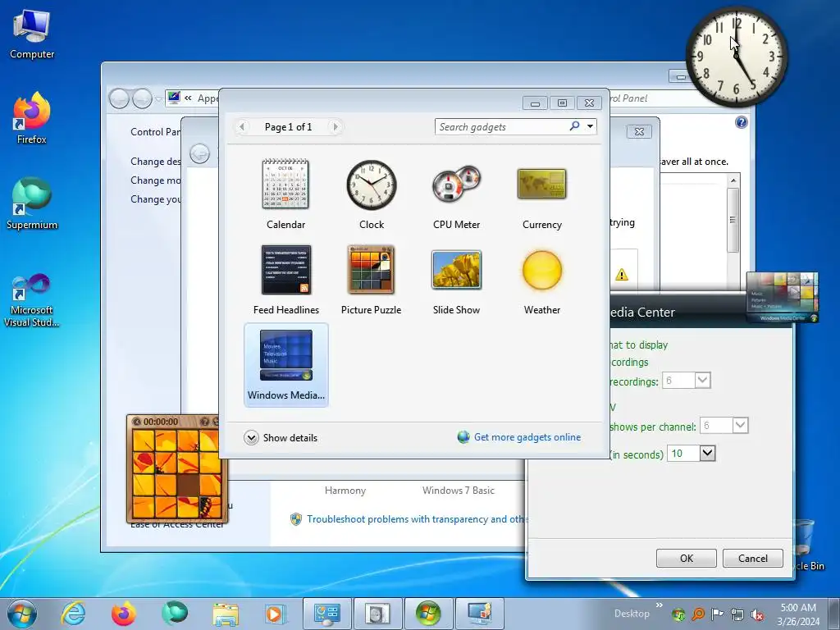Image resolution: width=840 pixels, height=630 pixels.
Task: Open the seconds interval dropdown
Action: coord(707,453)
